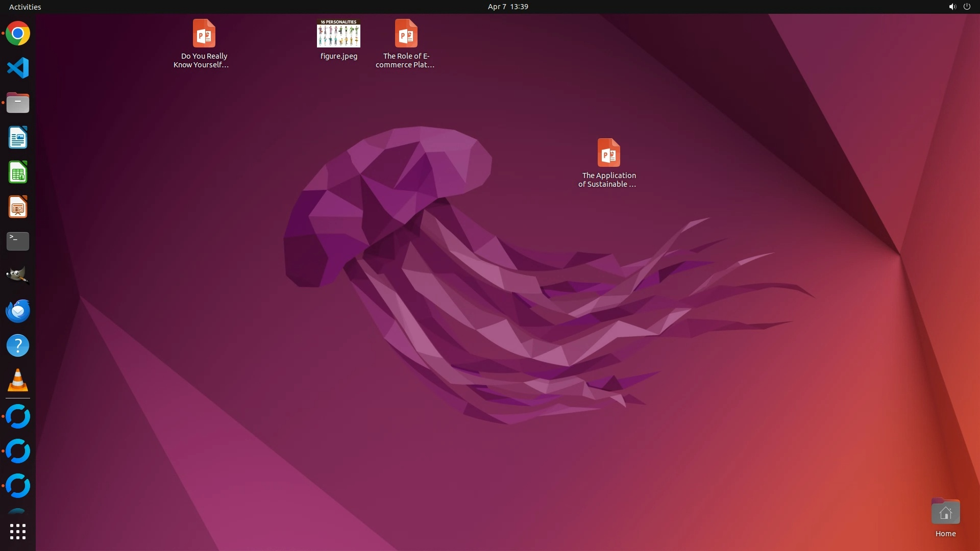The image size is (980, 551).
Task: Open the clock and calendar menu
Action: [507, 7]
